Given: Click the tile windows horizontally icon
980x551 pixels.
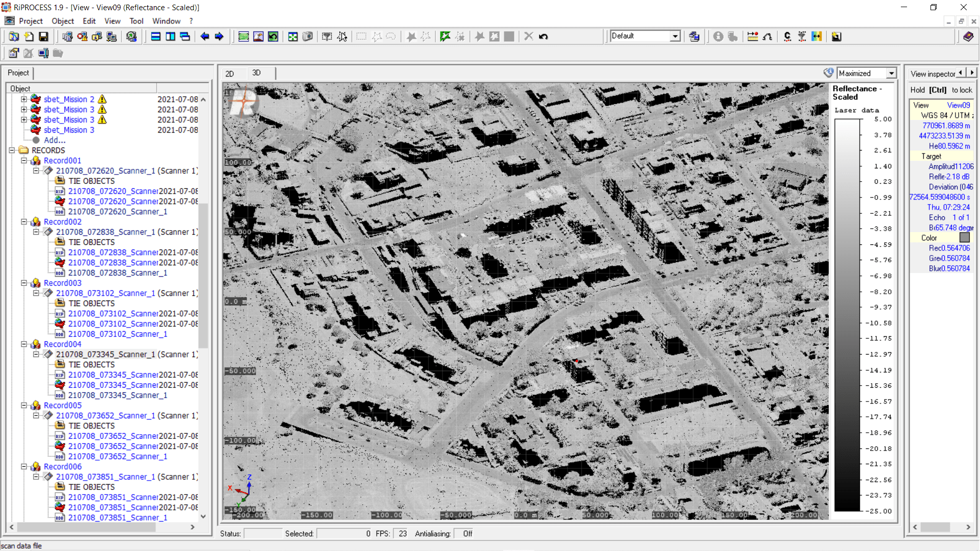Looking at the screenshot, I should [x=156, y=37].
